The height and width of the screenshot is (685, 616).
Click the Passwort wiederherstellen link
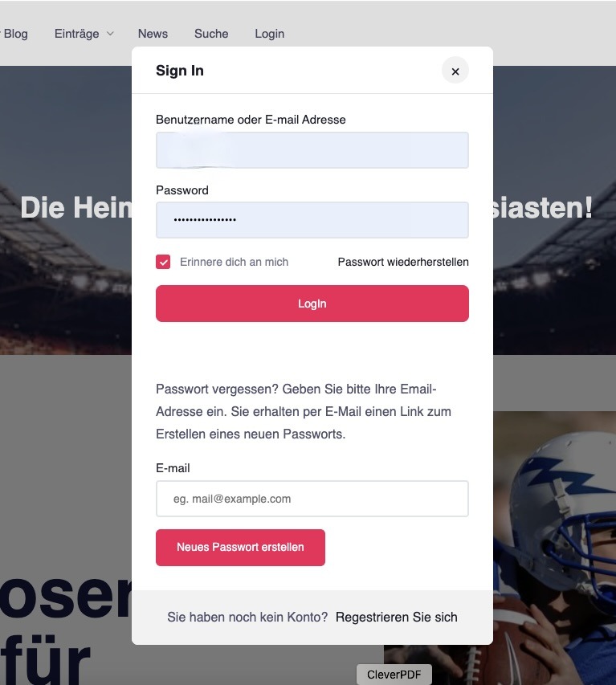click(x=403, y=262)
